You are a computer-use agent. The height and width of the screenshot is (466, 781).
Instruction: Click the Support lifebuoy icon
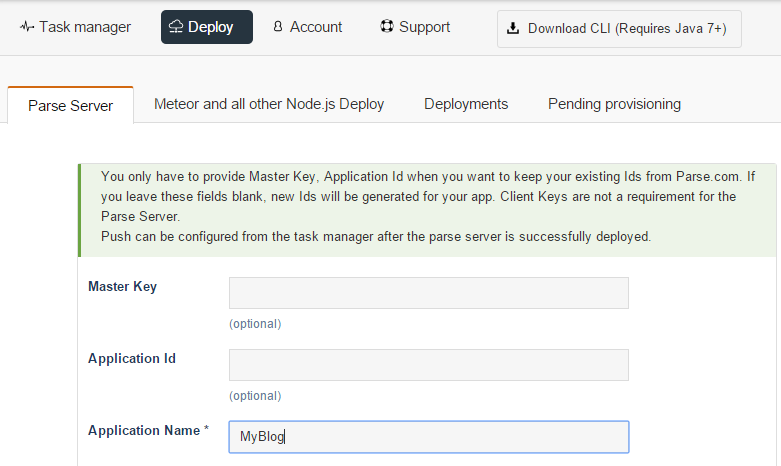[387, 26]
